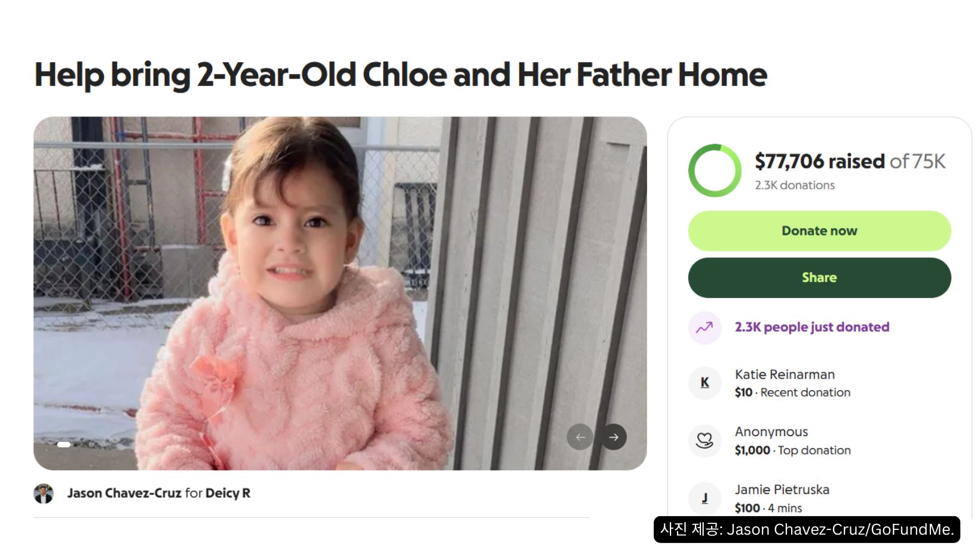Click the Jason Chavez-Cruz organizer name
The width and height of the screenshot is (980, 552).
coord(124,493)
